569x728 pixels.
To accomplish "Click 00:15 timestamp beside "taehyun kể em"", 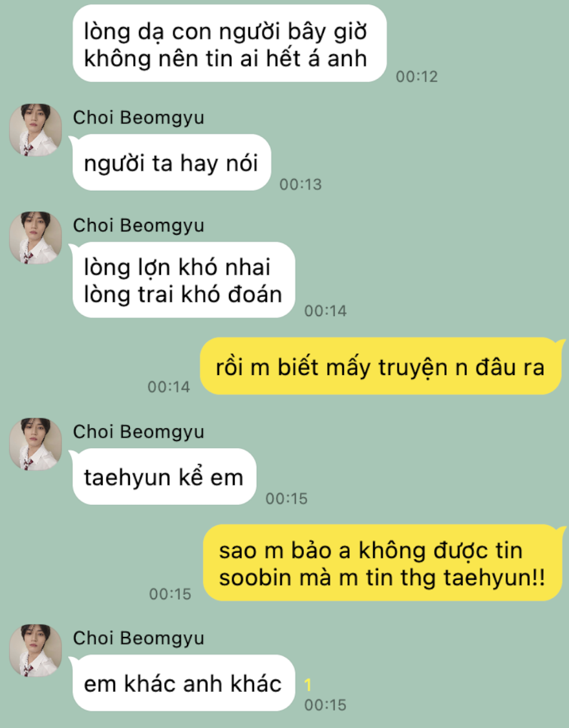I will [x=286, y=498].
